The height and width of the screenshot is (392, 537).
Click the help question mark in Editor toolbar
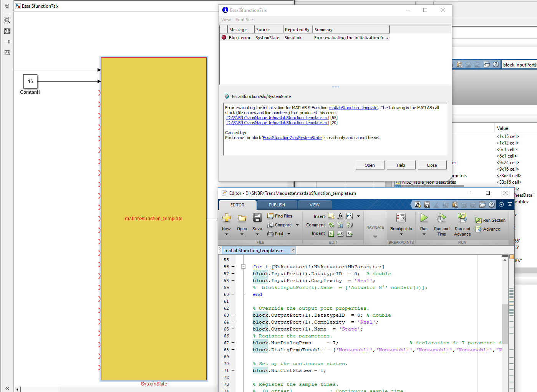click(492, 205)
